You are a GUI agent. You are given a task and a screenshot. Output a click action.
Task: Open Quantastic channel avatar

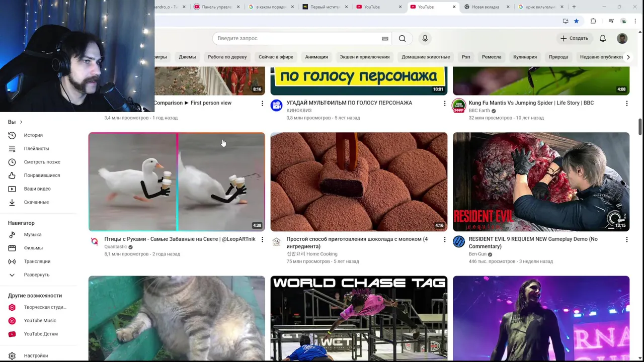(94, 241)
